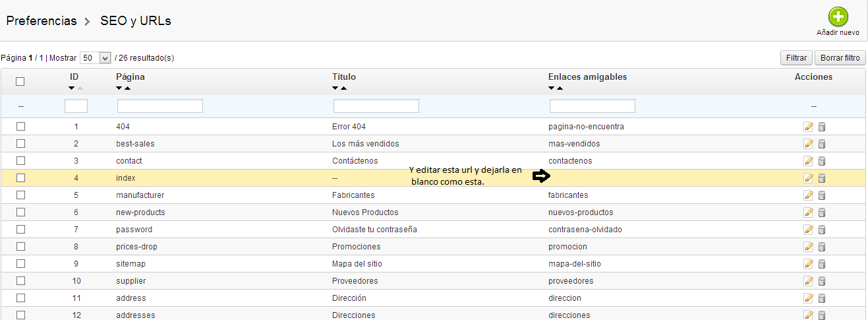This screenshot has width=868, height=320.
Task: Edit the manufacturer row
Action: click(x=809, y=195)
